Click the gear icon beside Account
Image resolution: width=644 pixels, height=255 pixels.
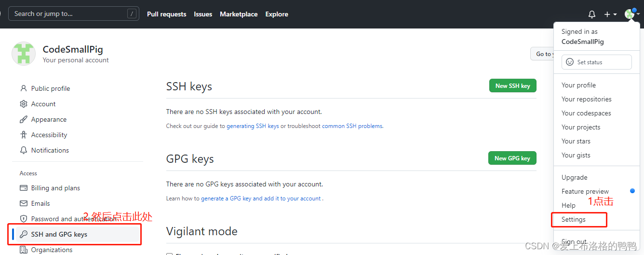coord(24,104)
